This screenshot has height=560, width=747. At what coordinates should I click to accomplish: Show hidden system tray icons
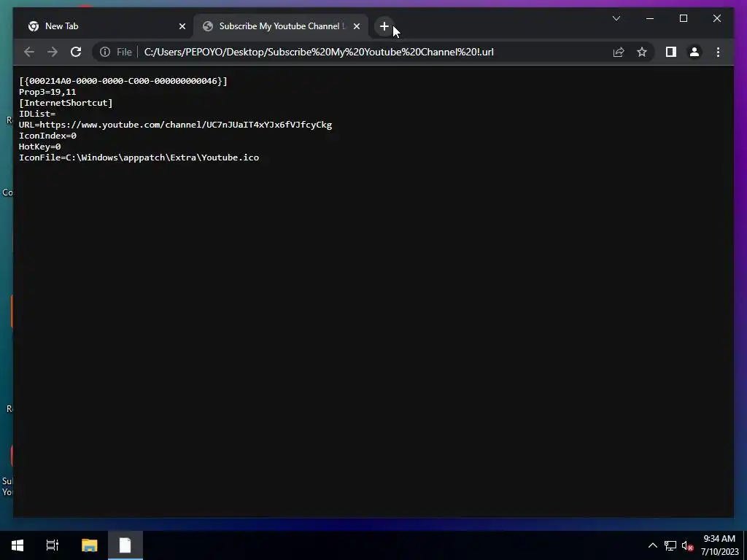click(653, 545)
